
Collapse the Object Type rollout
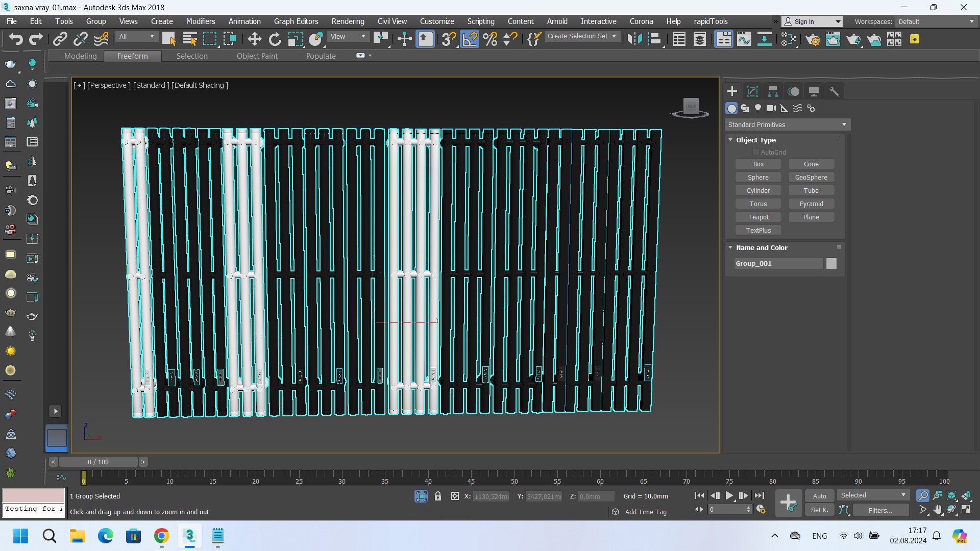click(755, 140)
